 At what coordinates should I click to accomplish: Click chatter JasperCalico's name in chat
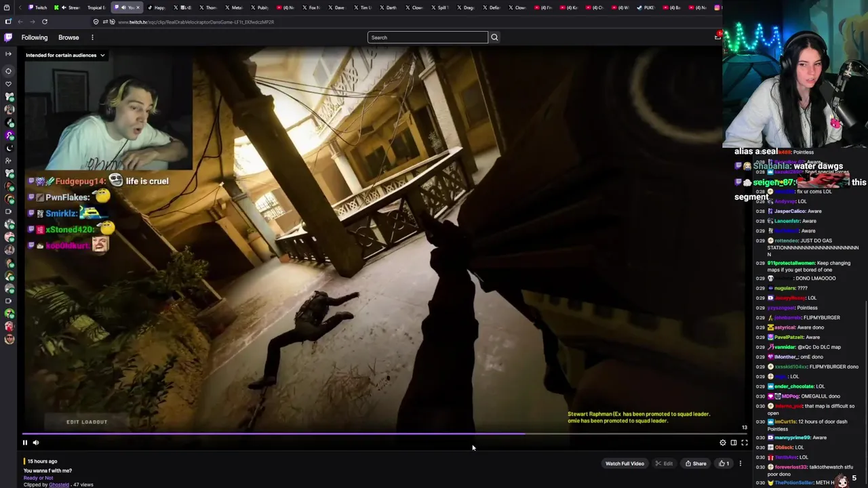[790, 211]
